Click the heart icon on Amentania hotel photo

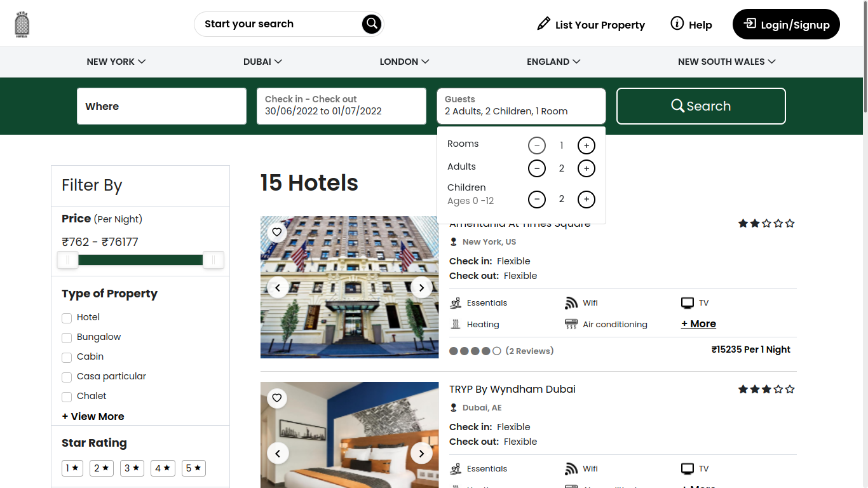pos(277,232)
